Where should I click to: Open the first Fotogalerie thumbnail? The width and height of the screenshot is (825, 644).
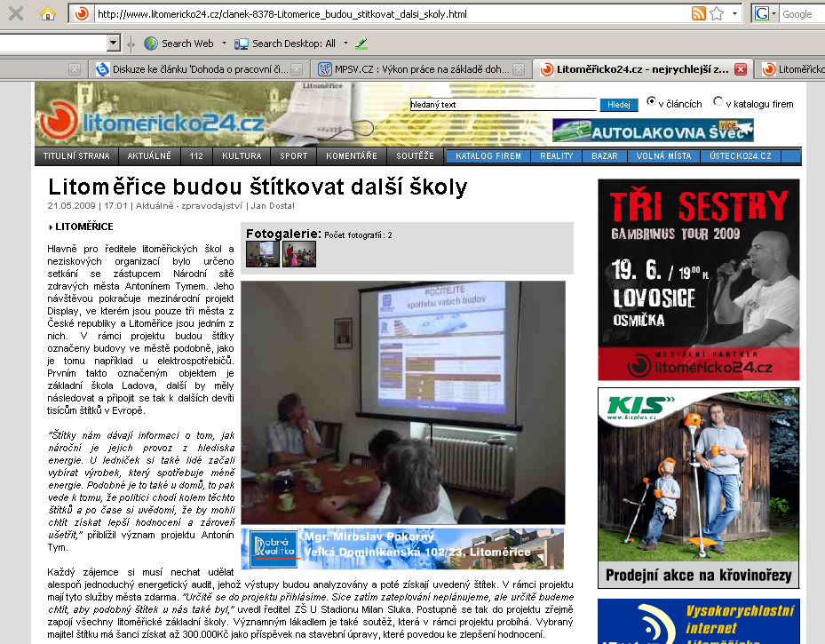pos(263,253)
